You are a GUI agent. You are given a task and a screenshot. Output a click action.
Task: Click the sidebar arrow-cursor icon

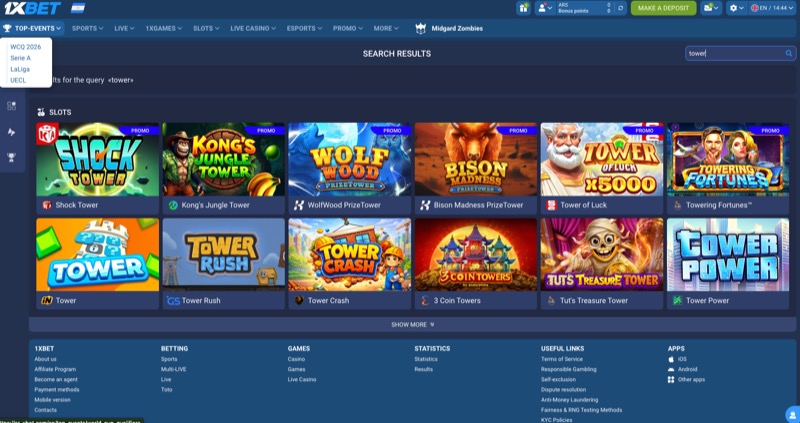coord(11,132)
